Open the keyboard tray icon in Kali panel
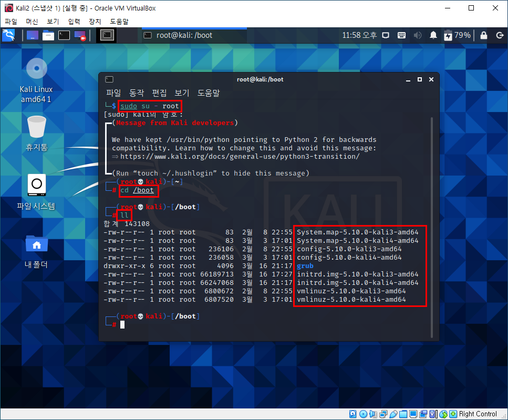This screenshot has height=420, width=508. tap(401, 35)
